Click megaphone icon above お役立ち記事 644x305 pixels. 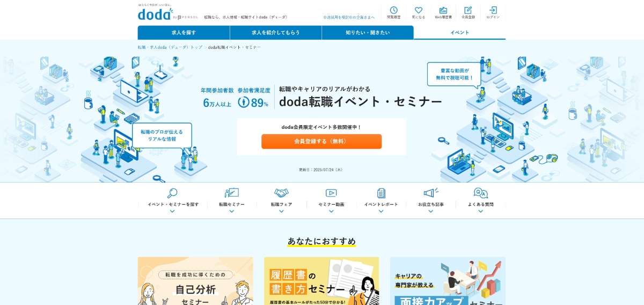[431, 193]
